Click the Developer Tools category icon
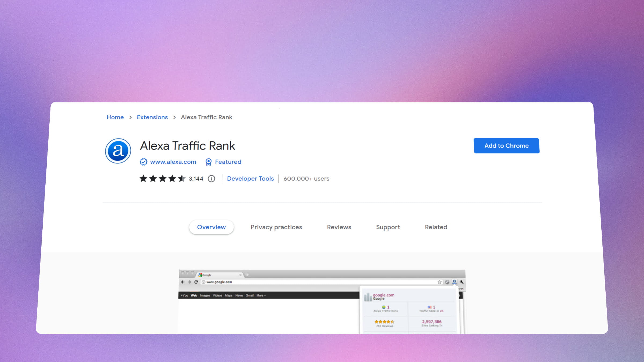This screenshot has height=362, width=644. pyautogui.click(x=250, y=179)
